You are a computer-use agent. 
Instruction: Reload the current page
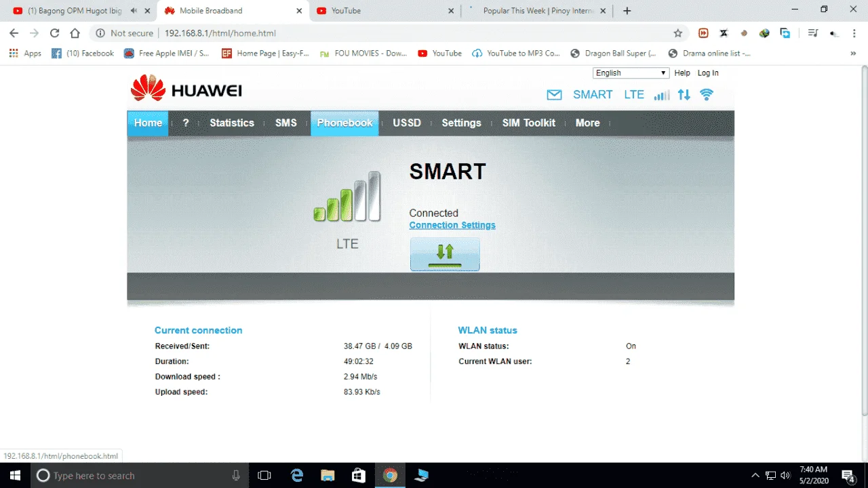[x=55, y=33]
